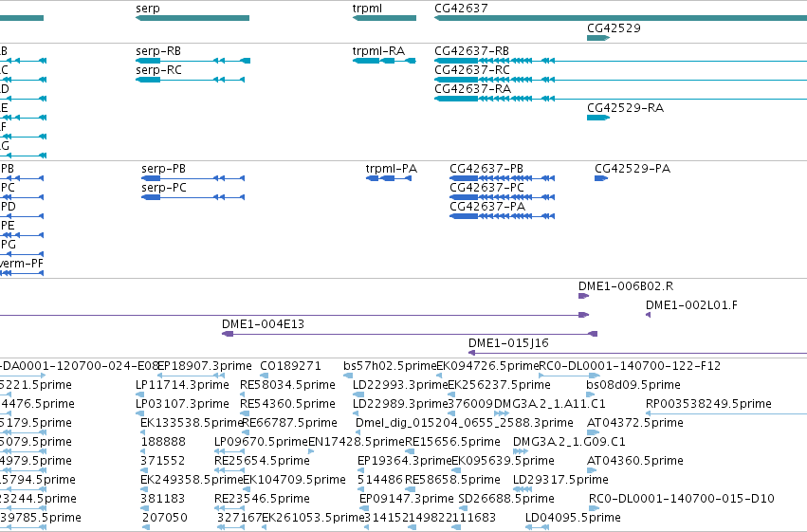Screen dimensions: 807x532
Task: Click the DME1-006B02.R feature label
Action: tap(626, 286)
